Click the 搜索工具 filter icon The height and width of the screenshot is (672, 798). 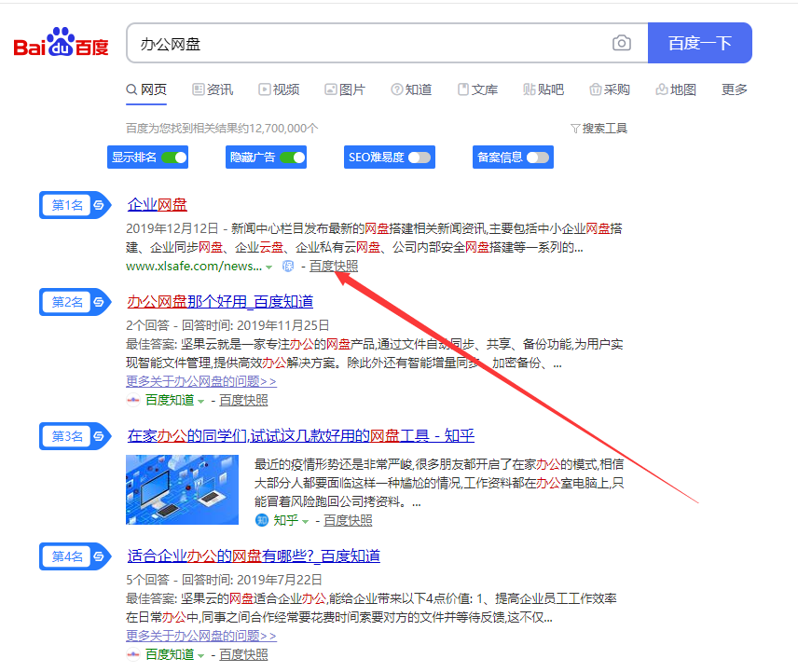coord(575,129)
